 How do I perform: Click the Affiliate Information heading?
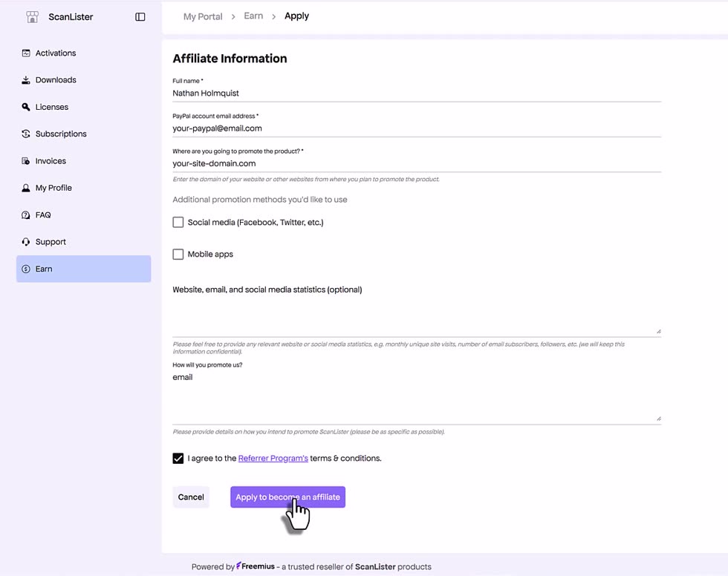point(230,59)
